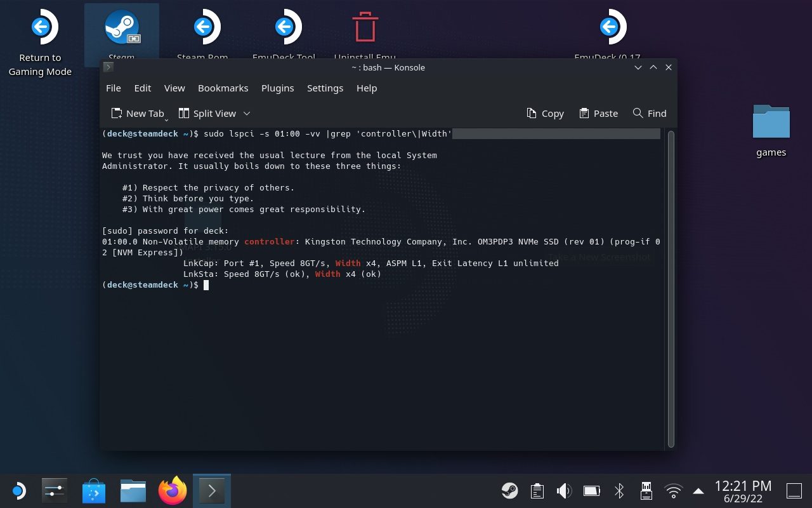Screen dimensions: 812x508
Task: Open the volume tray icon
Action: tap(564, 491)
